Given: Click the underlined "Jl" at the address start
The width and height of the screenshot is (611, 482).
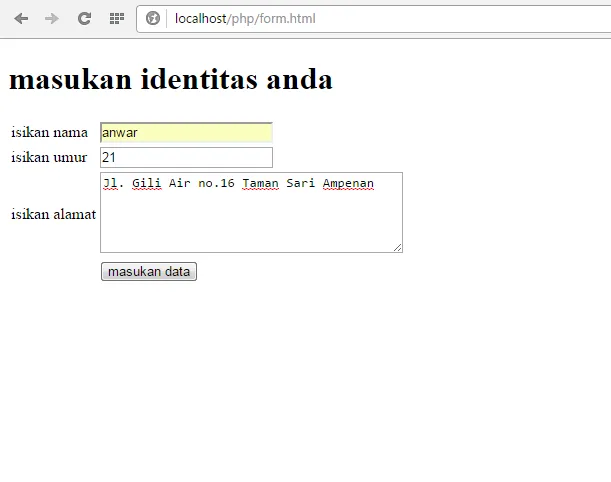Looking at the screenshot, I should pos(110,183).
